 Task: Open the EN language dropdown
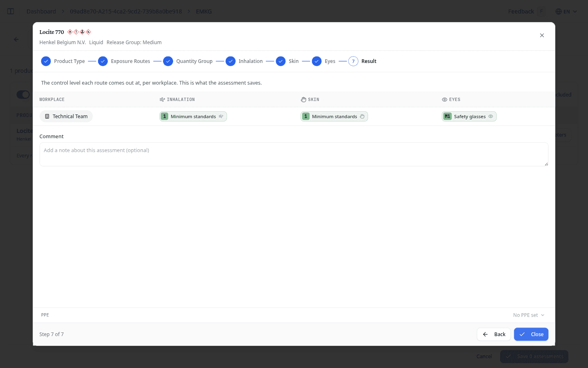(566, 11)
